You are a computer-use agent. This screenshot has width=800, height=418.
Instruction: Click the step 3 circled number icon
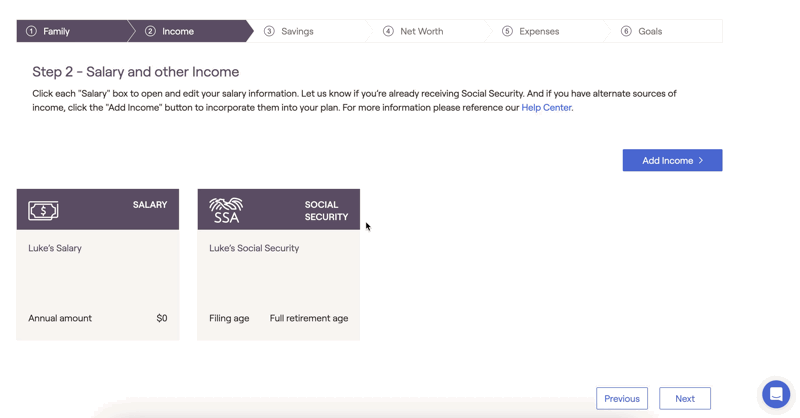269,31
